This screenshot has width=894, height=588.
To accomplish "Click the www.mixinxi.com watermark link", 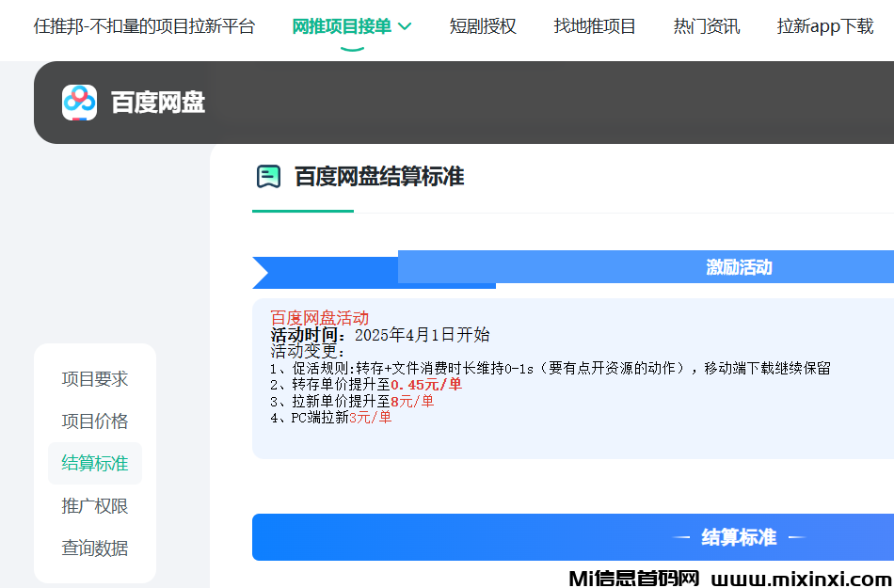I will tap(800, 578).
